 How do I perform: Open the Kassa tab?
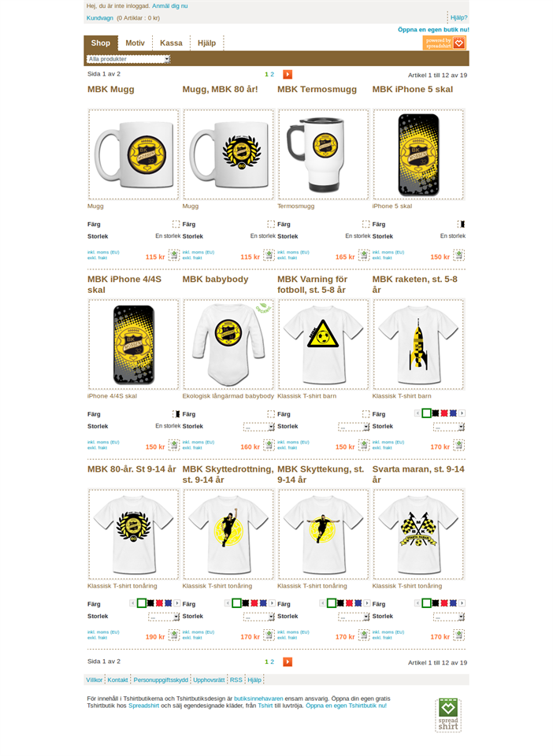point(171,43)
